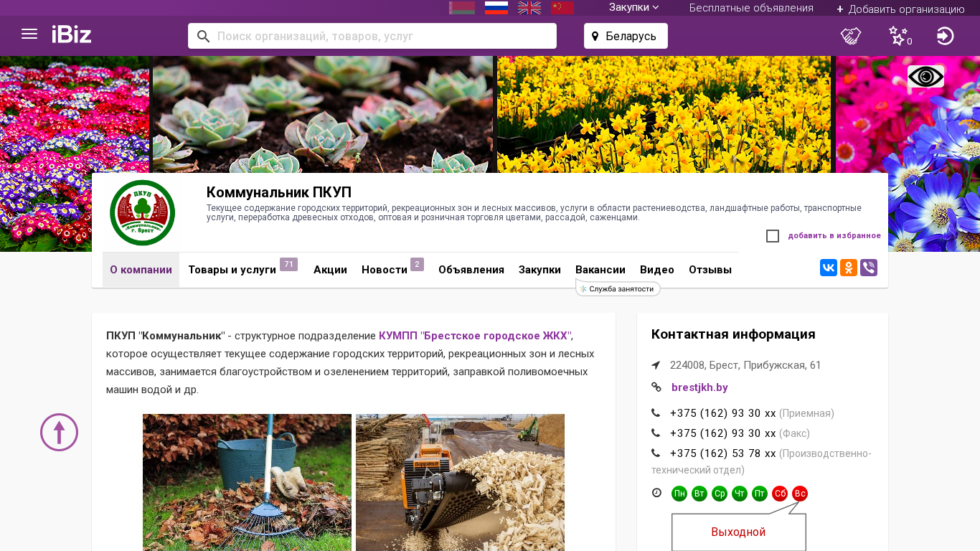Select Sunday (Вс) day off

[800, 494]
